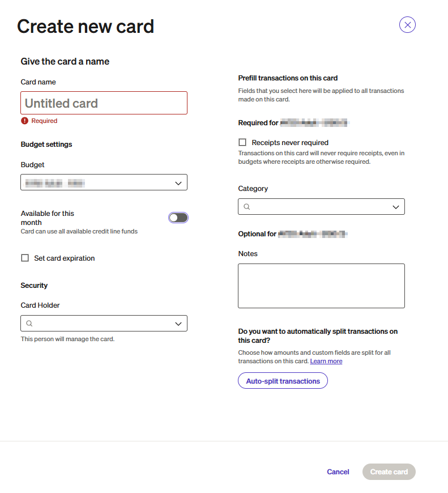Click the search icon in Card Holder field
Image resolution: width=448 pixels, height=493 pixels.
pos(29,324)
